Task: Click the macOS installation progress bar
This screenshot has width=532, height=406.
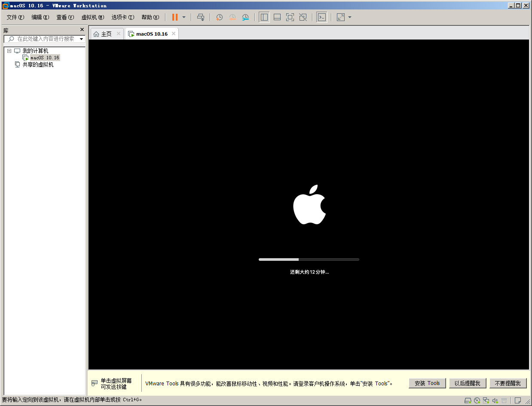Action: pyautogui.click(x=309, y=259)
